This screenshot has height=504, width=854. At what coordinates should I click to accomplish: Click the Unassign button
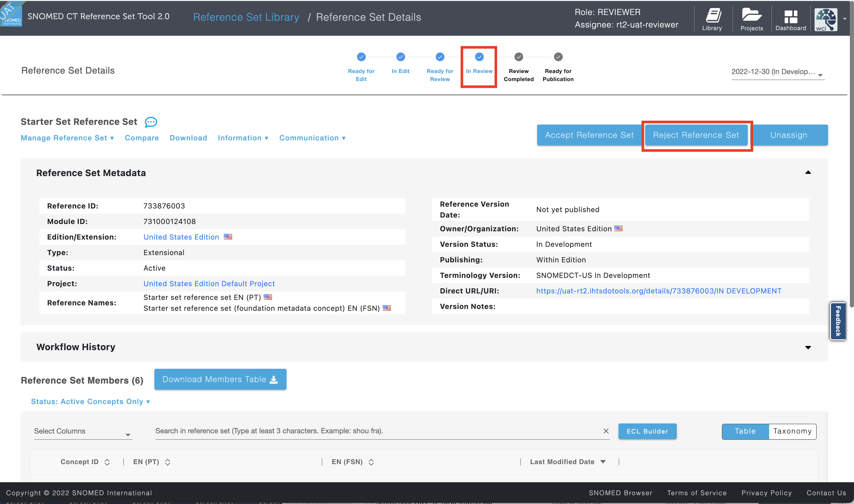(x=789, y=135)
